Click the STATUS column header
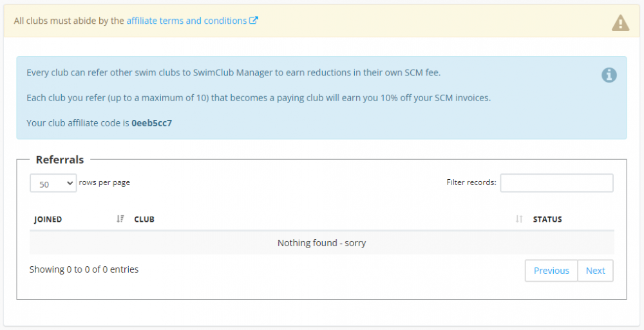The image size is (644, 330). [x=547, y=219]
